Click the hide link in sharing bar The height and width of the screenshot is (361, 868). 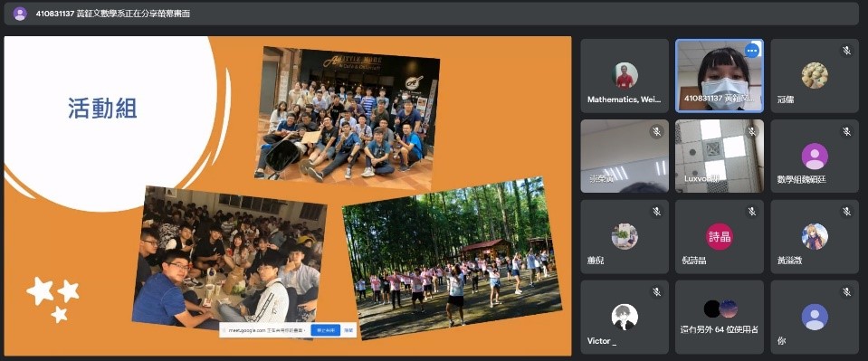tap(348, 330)
